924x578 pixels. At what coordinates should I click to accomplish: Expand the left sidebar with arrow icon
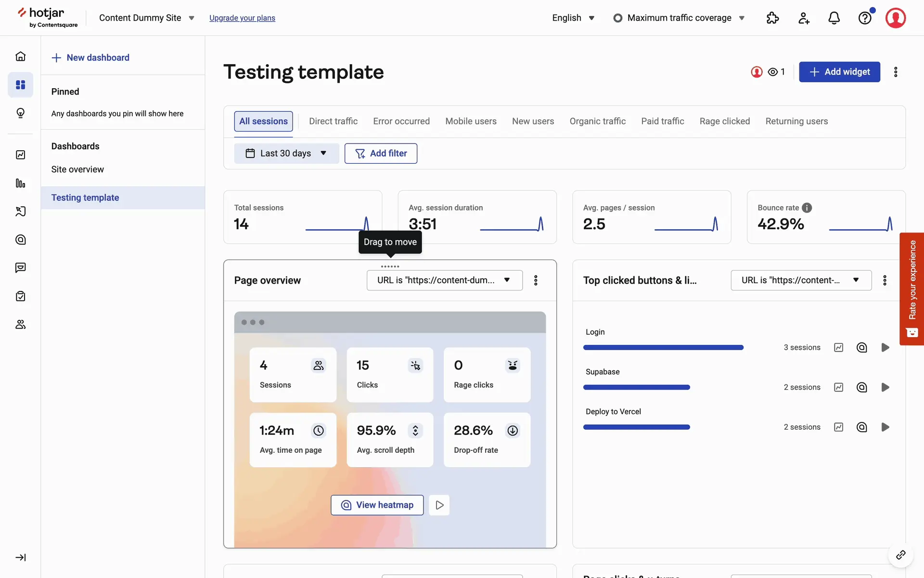click(x=20, y=557)
